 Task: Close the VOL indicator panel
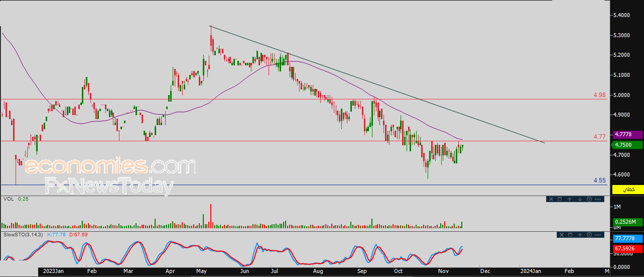(551, 200)
